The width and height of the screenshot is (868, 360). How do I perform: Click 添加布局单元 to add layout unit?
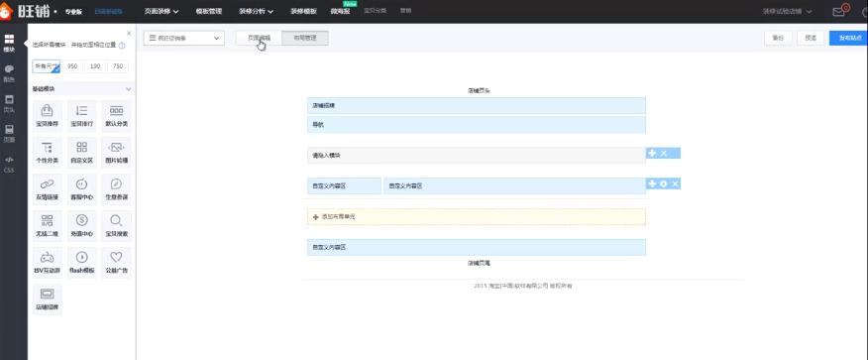click(476, 216)
